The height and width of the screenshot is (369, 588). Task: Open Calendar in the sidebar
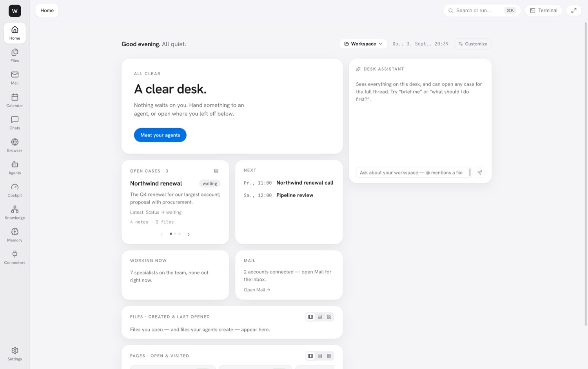tap(15, 100)
